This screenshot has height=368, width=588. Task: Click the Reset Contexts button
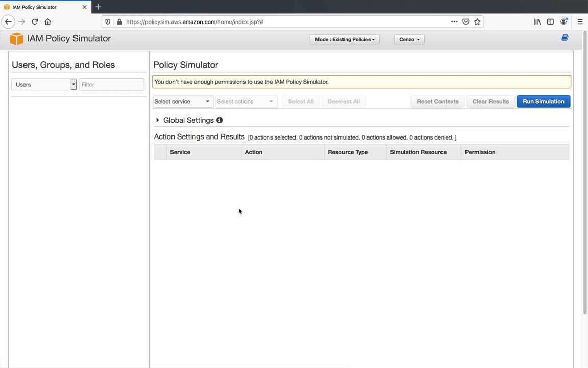[437, 101]
